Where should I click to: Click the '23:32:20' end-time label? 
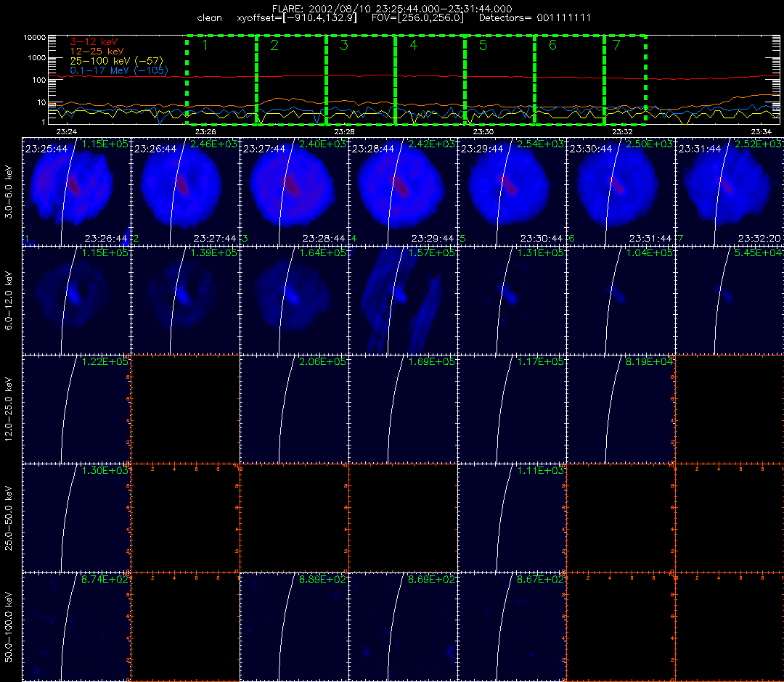point(759,238)
